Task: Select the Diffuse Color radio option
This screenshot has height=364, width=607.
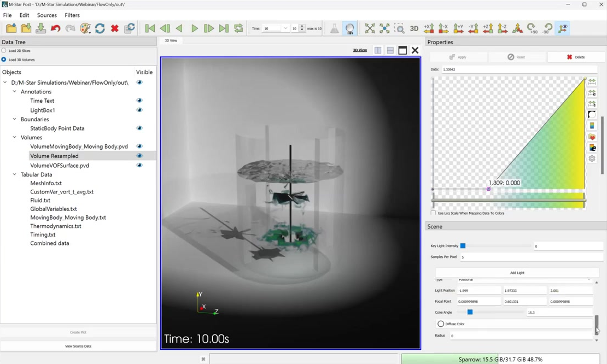Action: [441, 324]
